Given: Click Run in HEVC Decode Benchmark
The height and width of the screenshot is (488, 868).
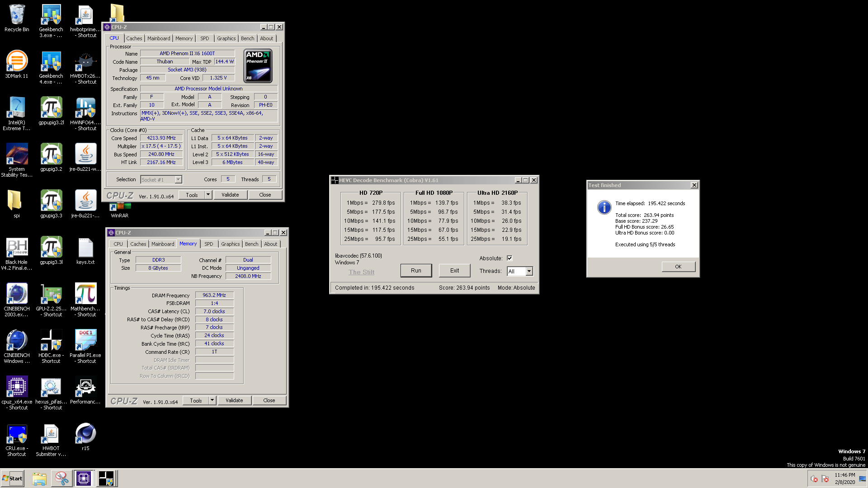Looking at the screenshot, I should [416, 271].
